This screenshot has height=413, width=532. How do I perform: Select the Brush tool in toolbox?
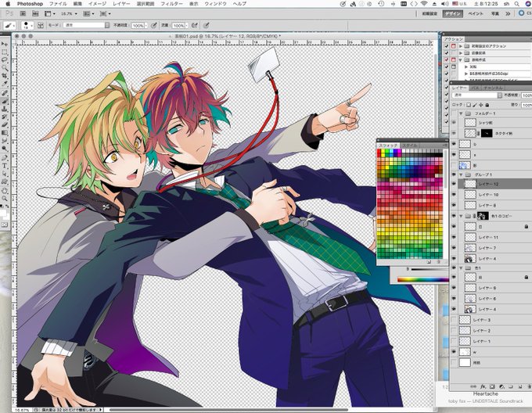click(5, 101)
